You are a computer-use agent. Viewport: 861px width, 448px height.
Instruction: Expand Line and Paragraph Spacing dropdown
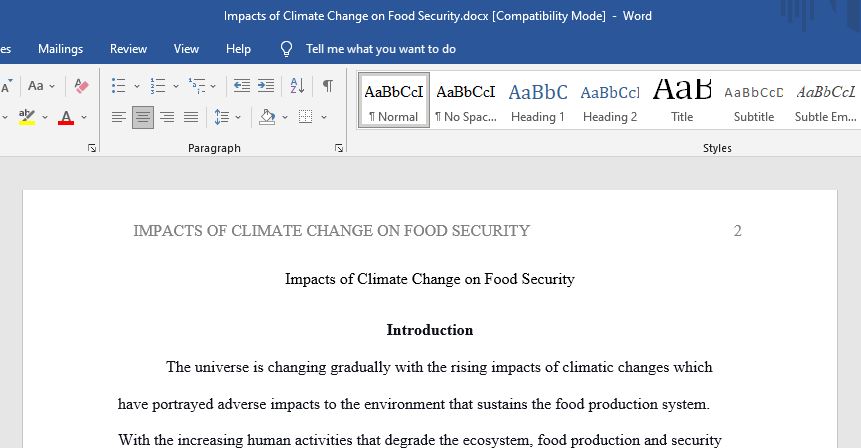click(x=227, y=117)
